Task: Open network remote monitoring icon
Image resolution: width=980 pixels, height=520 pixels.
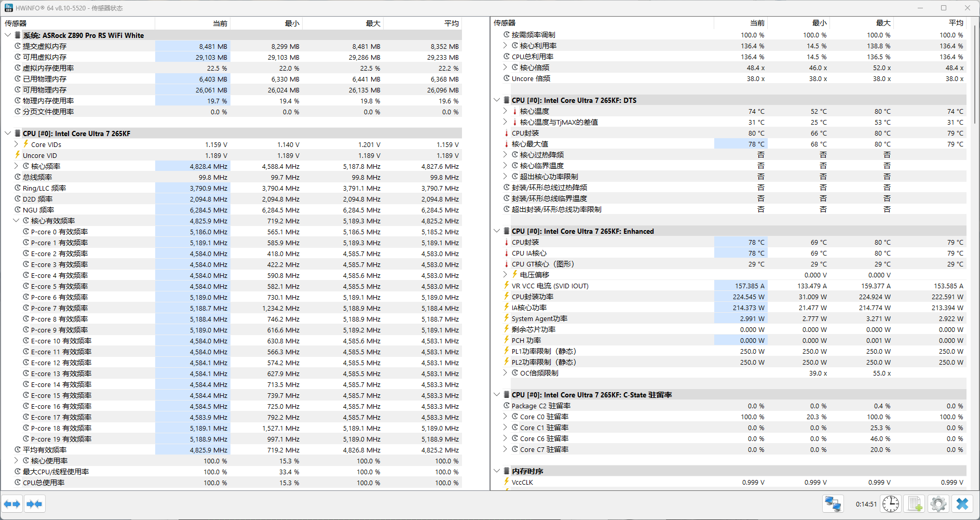Action: pos(833,504)
